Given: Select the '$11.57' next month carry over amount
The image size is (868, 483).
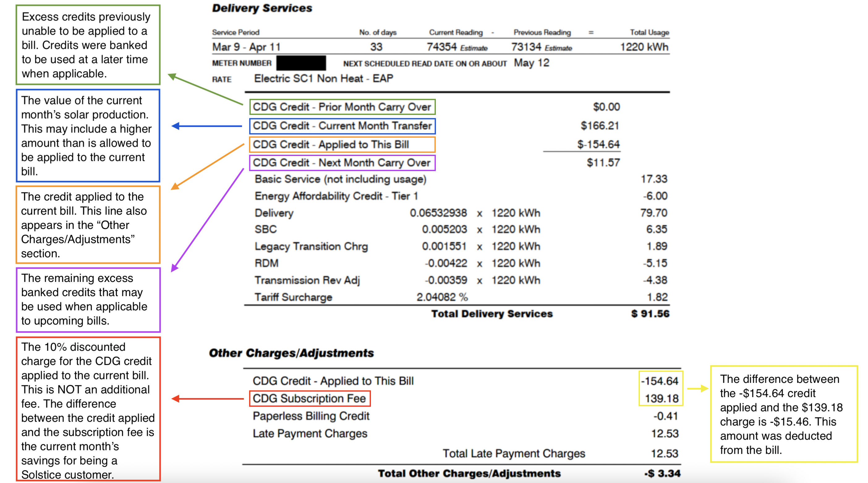Looking at the screenshot, I should click(x=603, y=163).
